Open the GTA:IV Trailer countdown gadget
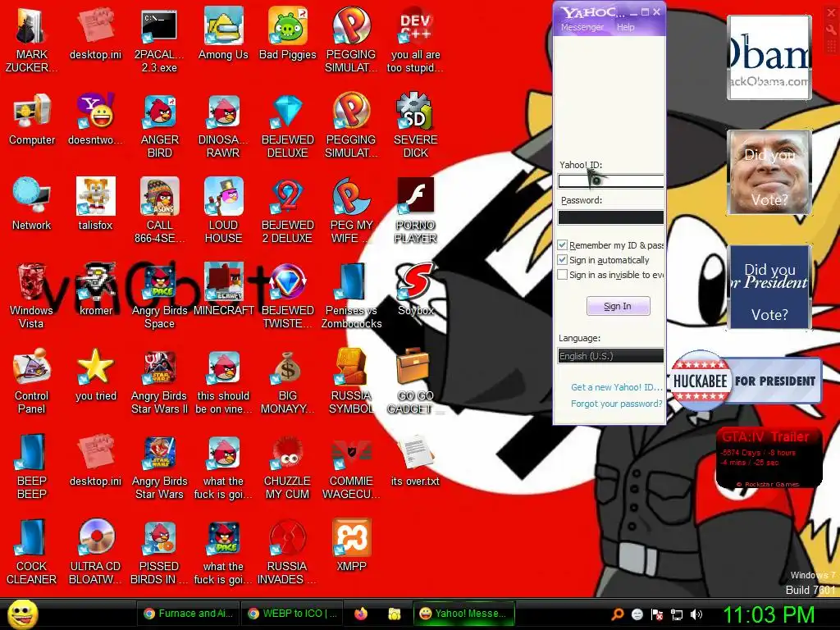Image resolution: width=840 pixels, height=630 pixels. (768, 458)
